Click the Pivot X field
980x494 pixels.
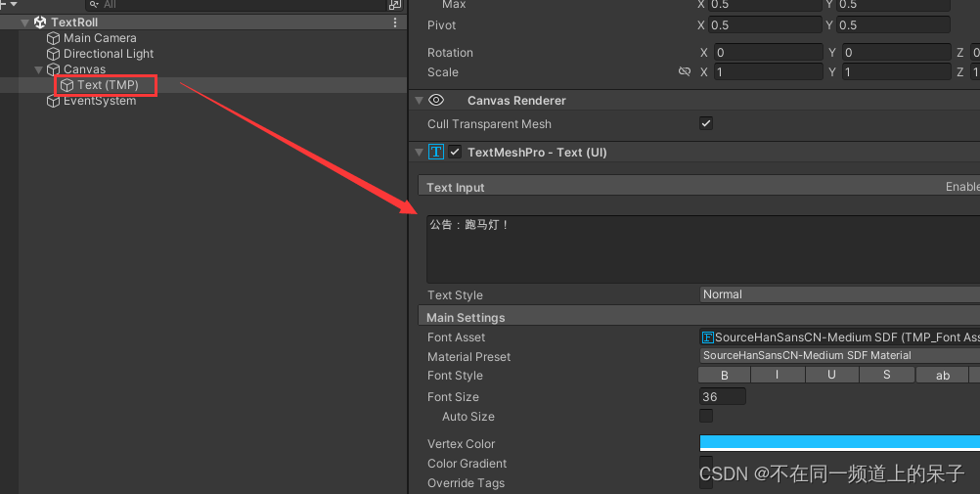pos(766,25)
